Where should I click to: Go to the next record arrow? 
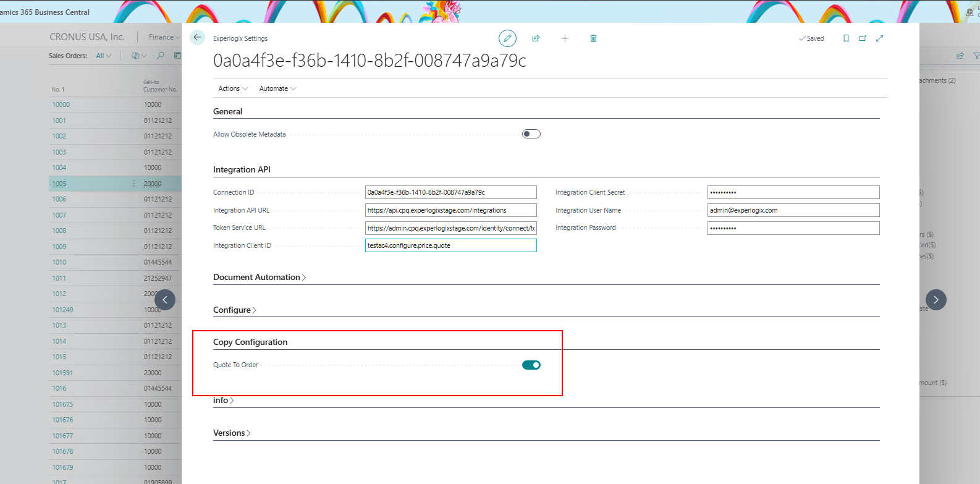pos(936,300)
